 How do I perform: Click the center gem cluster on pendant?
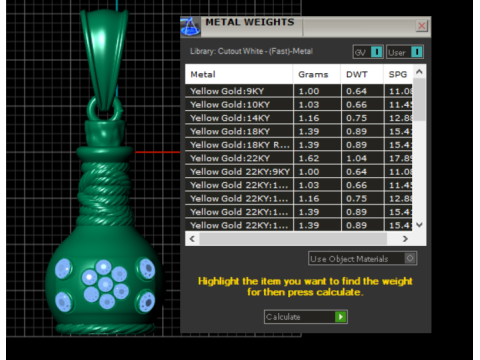(105, 284)
